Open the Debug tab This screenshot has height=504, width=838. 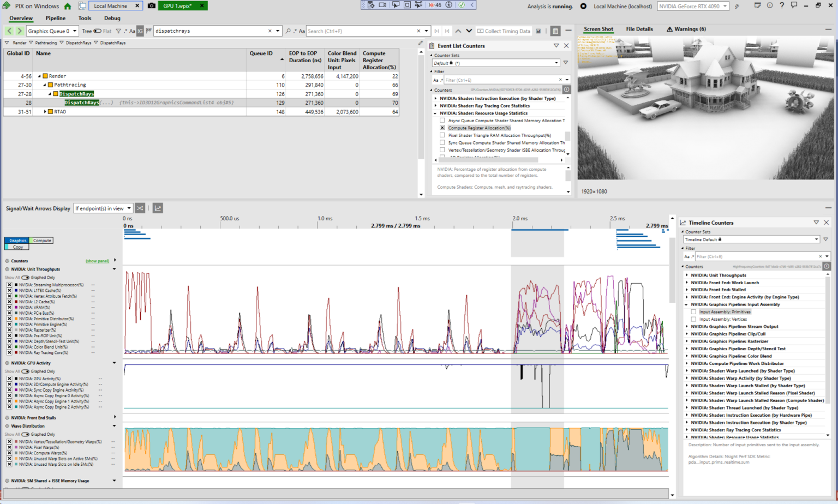[x=112, y=18]
